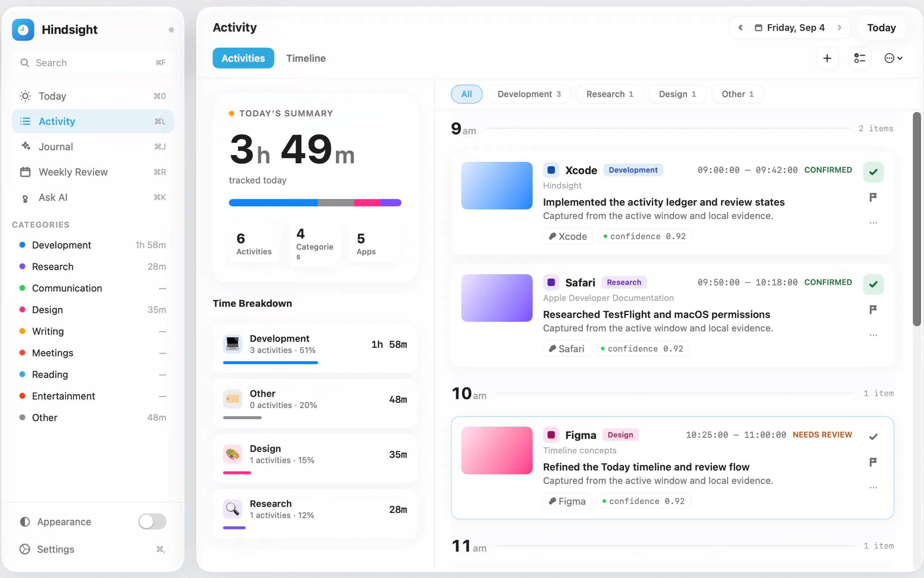Viewport: 924px width, 578px height.
Task: Go to next day with right chevron
Action: pos(839,27)
